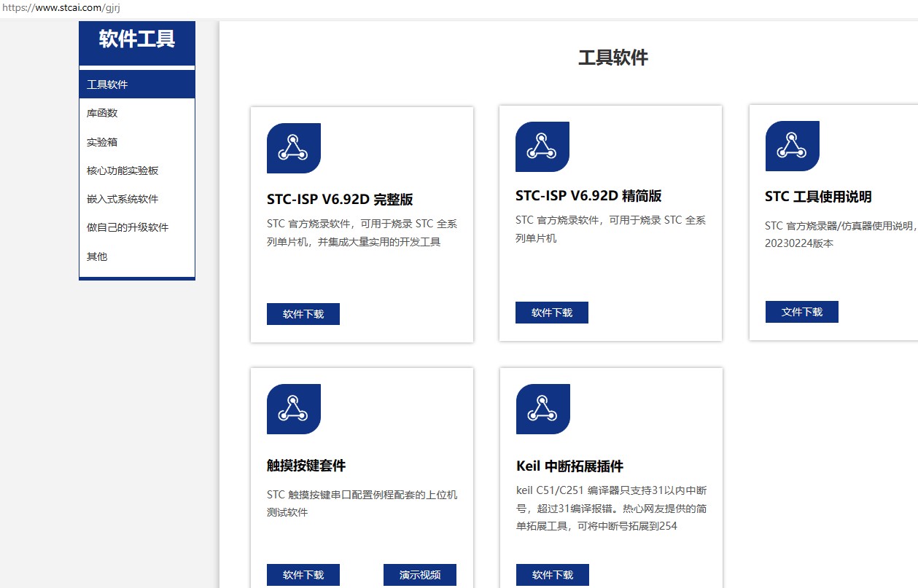The width and height of the screenshot is (918, 588).
Task: Click the STC-ISP V6.92D 完整版 card icon
Action: pos(294,148)
